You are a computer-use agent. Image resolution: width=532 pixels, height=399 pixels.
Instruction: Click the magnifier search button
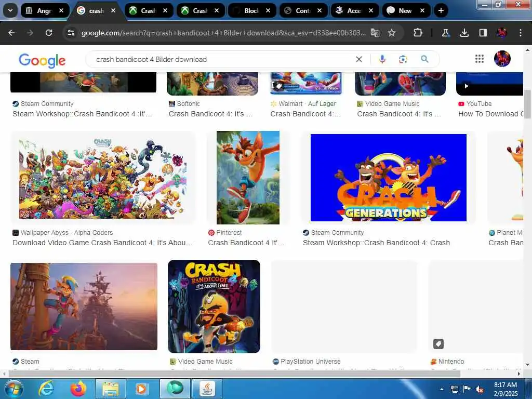click(x=424, y=59)
